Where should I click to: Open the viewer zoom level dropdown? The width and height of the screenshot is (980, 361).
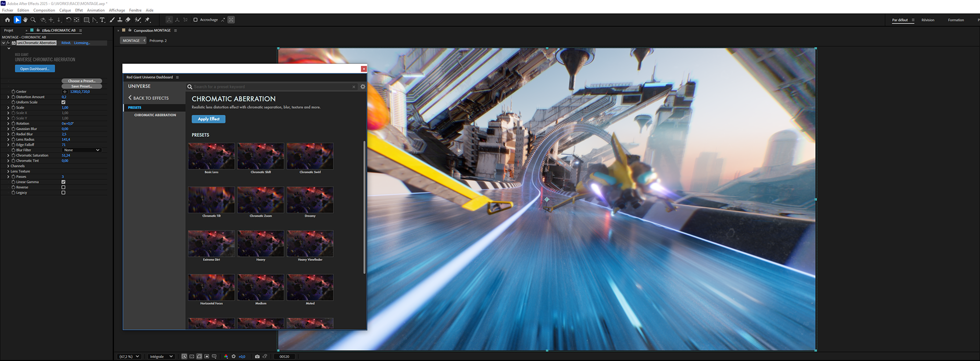[x=129, y=356]
